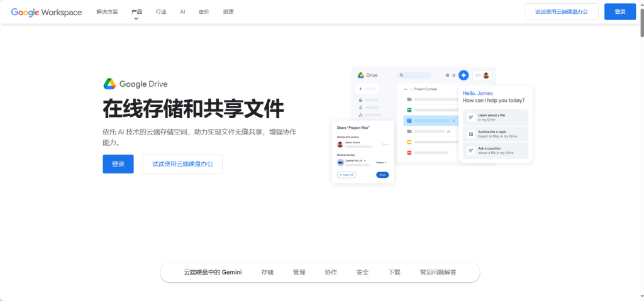The image size is (644, 301).
Task: Click the Google Workspace logo
Action: tap(47, 12)
